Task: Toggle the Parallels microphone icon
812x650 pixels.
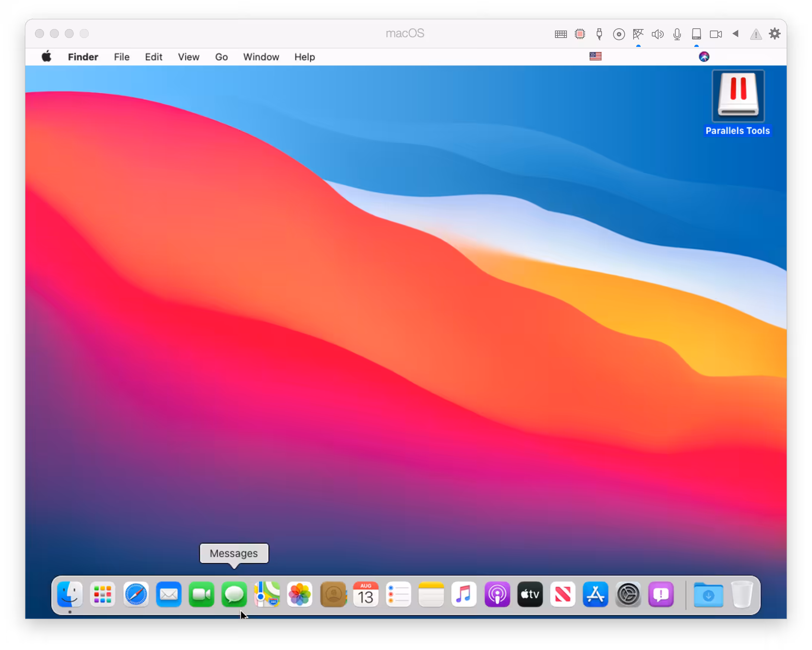Action: click(x=677, y=34)
